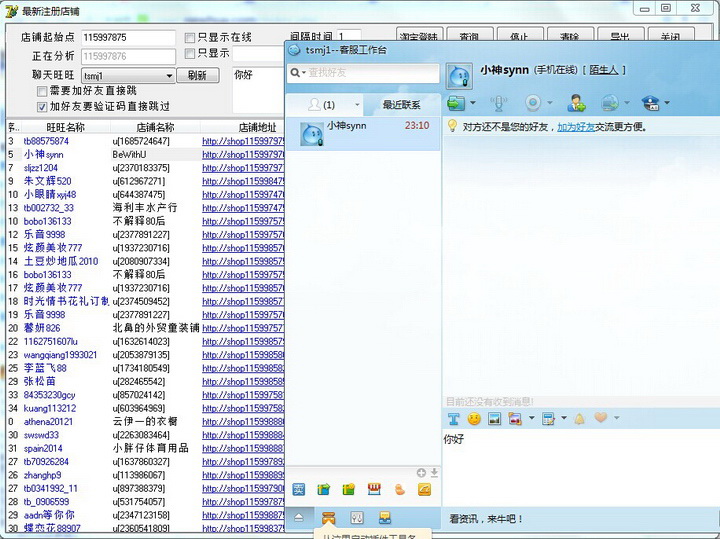Viewport: 720px width, 539px height.
Task: Expand the police report dropdown arrow
Action: click(x=667, y=103)
